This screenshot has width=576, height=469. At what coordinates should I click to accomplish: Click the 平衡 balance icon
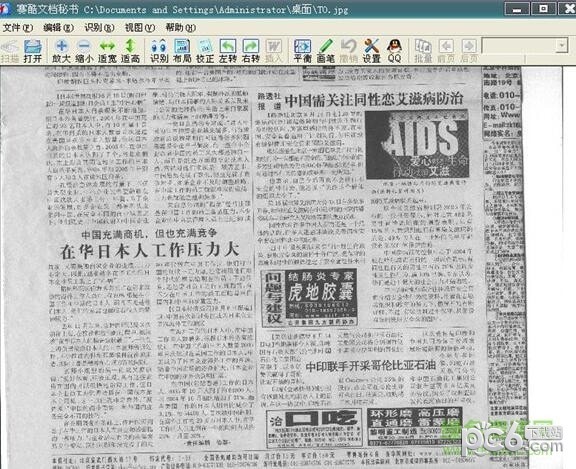(303, 51)
